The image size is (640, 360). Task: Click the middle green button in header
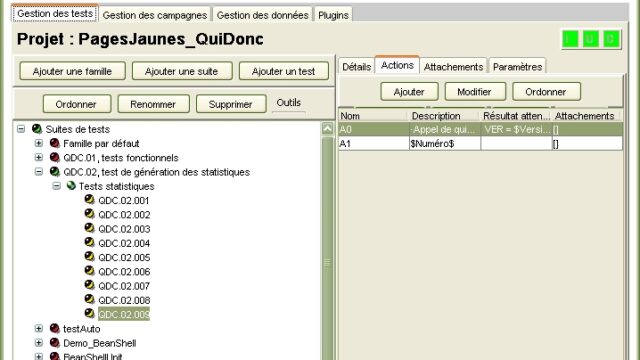pos(591,39)
